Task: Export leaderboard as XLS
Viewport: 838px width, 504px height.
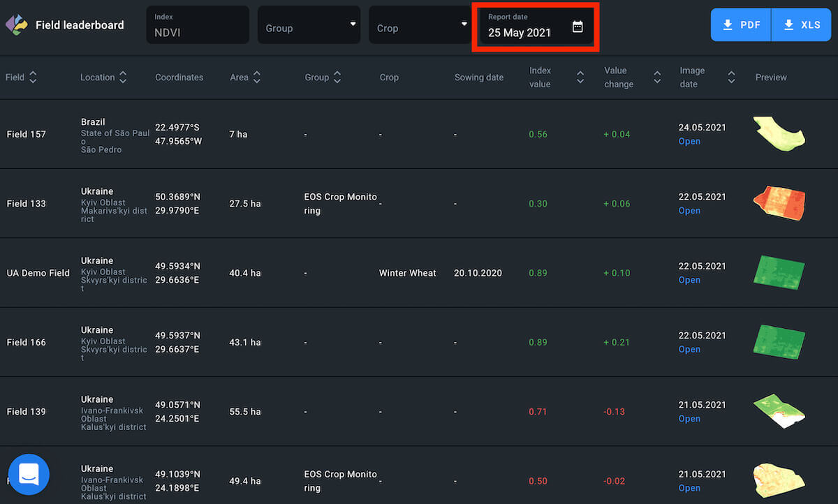Action: tap(802, 25)
